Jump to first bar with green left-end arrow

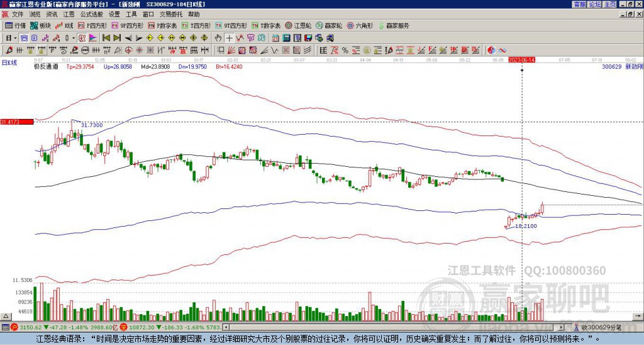(x=106, y=38)
